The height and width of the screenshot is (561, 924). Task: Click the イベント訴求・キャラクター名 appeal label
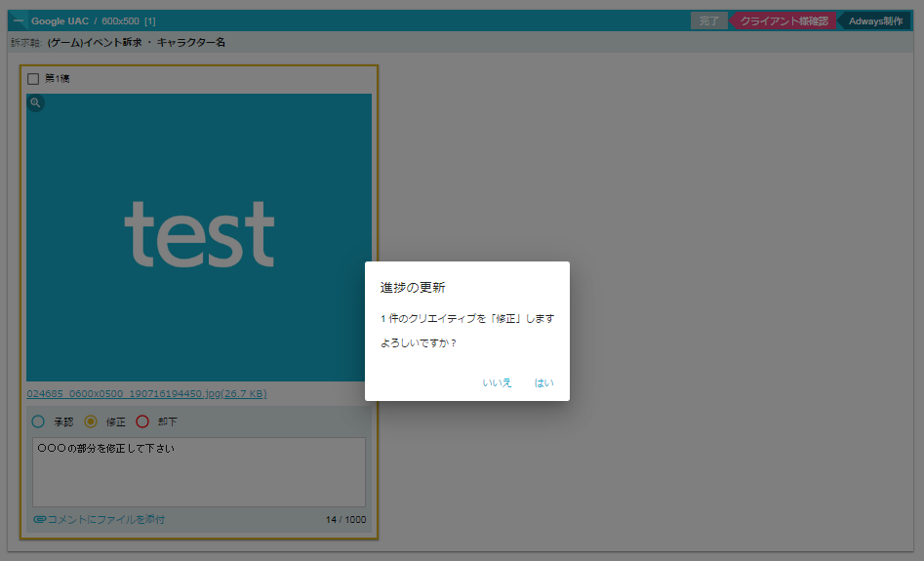[137, 43]
